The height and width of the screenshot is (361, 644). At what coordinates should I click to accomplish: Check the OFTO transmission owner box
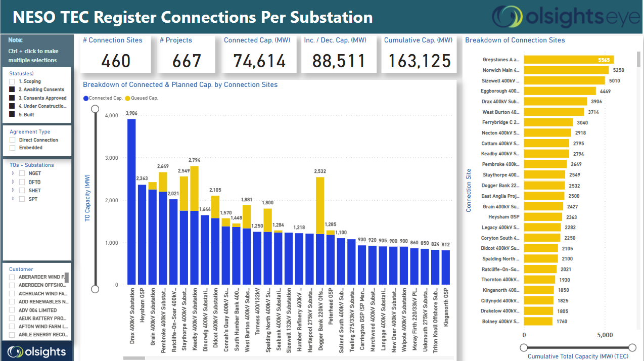[x=22, y=182]
